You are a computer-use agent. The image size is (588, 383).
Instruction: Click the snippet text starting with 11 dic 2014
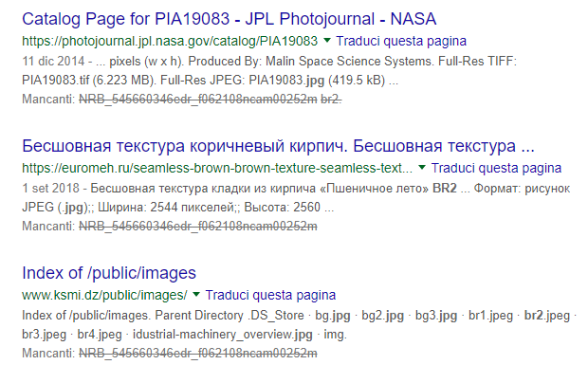pos(269,61)
